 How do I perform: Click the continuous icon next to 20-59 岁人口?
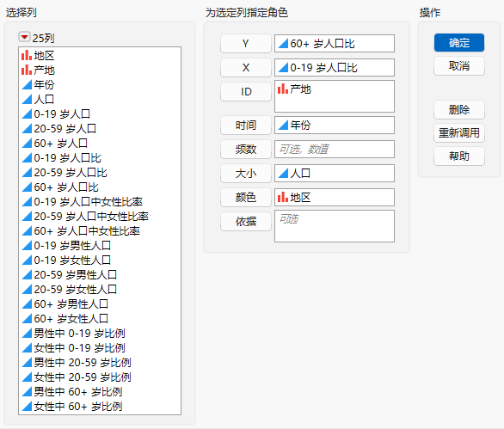(x=27, y=128)
